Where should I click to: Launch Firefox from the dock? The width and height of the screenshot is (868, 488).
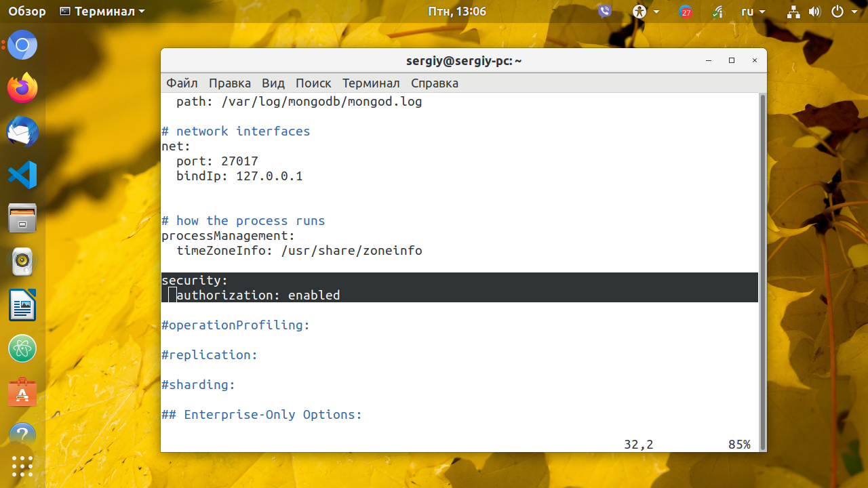(22, 88)
